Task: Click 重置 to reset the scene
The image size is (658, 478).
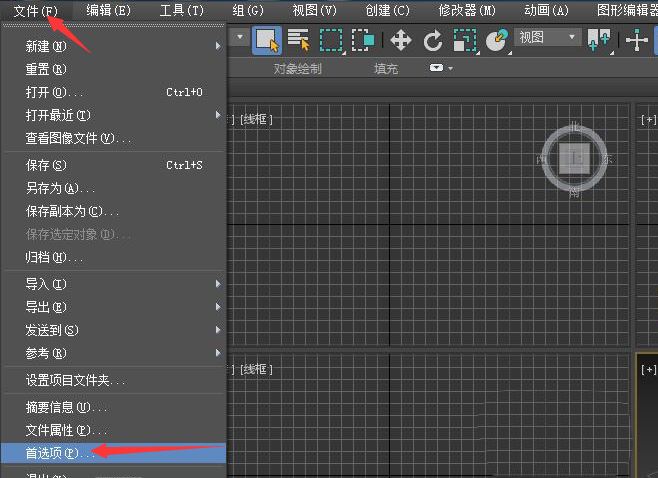Action: click(x=46, y=69)
